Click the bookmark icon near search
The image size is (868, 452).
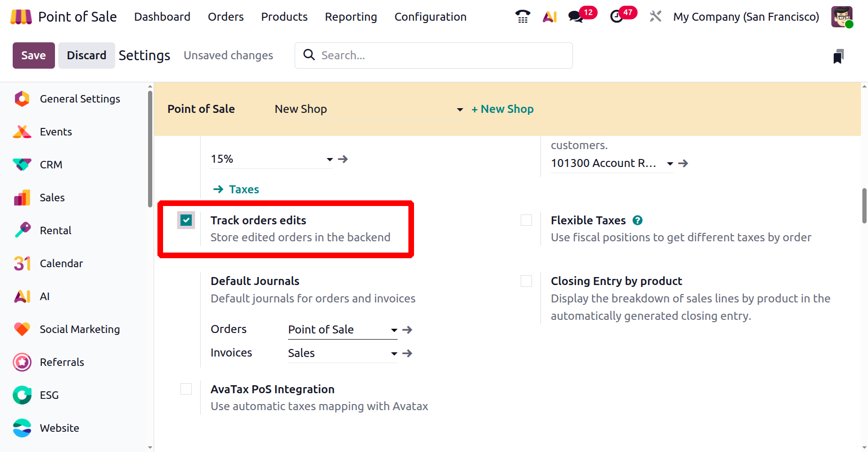click(838, 56)
